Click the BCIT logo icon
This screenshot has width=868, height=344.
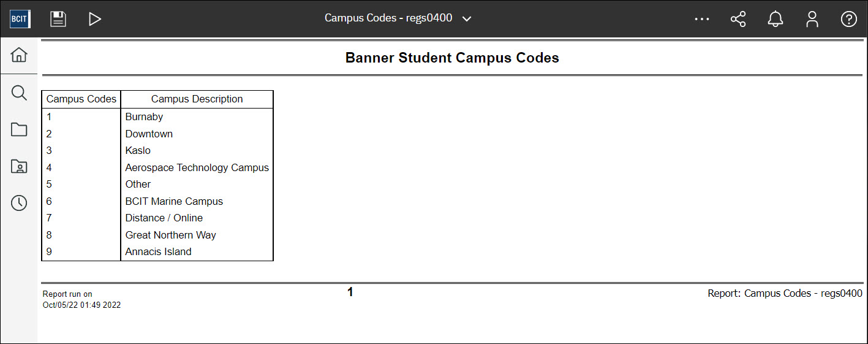(x=20, y=19)
